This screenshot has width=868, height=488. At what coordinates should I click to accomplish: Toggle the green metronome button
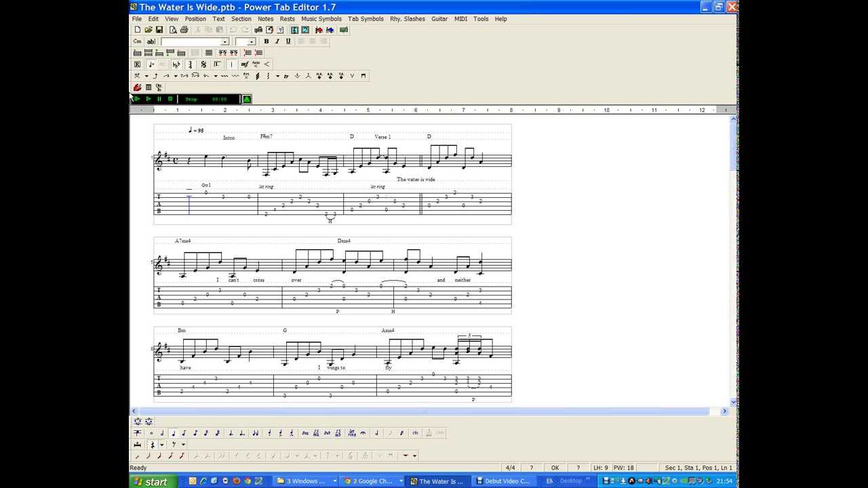(x=247, y=99)
